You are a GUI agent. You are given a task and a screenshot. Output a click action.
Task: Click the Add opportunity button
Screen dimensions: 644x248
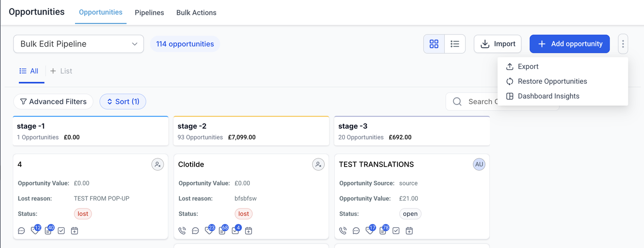pos(569,44)
